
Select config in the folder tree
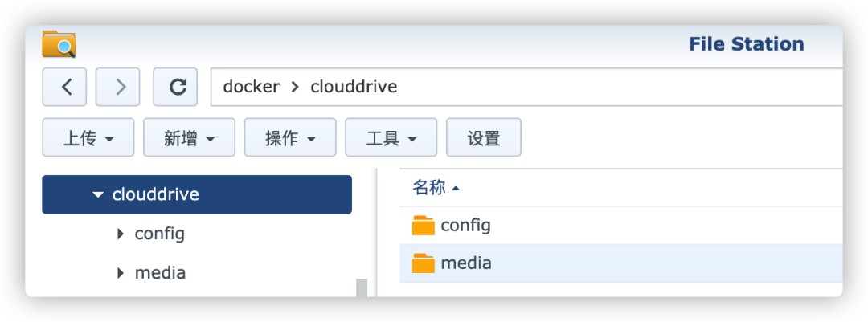pos(159,234)
